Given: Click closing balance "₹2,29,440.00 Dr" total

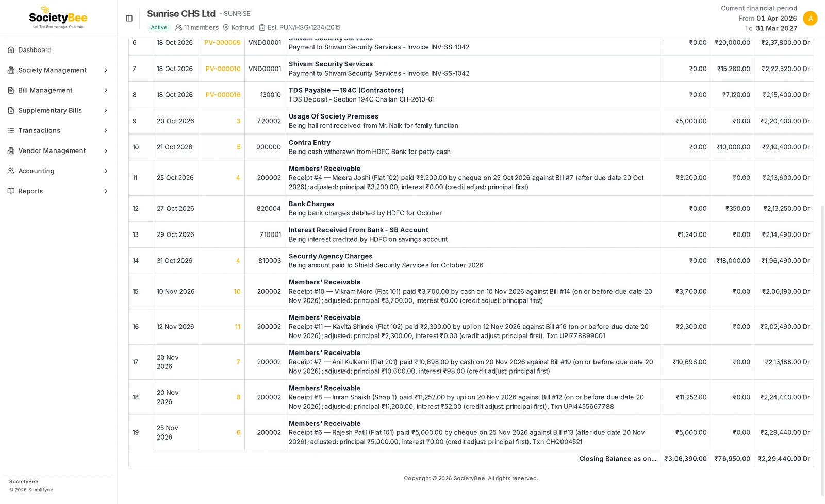Looking at the screenshot, I should (784, 459).
